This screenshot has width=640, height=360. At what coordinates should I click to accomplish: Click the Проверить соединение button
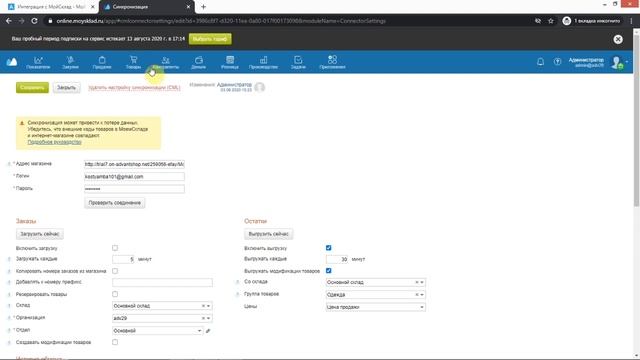(115, 203)
